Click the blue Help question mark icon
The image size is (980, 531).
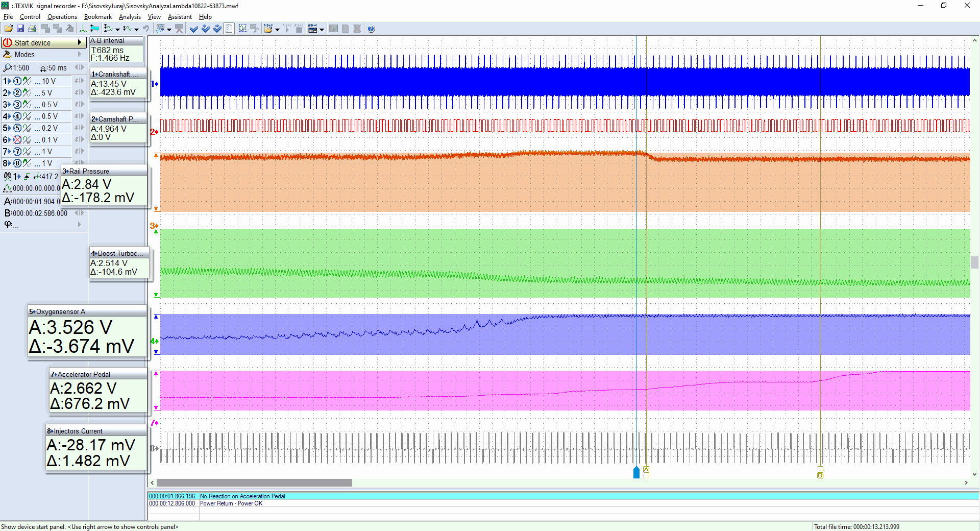click(x=371, y=29)
